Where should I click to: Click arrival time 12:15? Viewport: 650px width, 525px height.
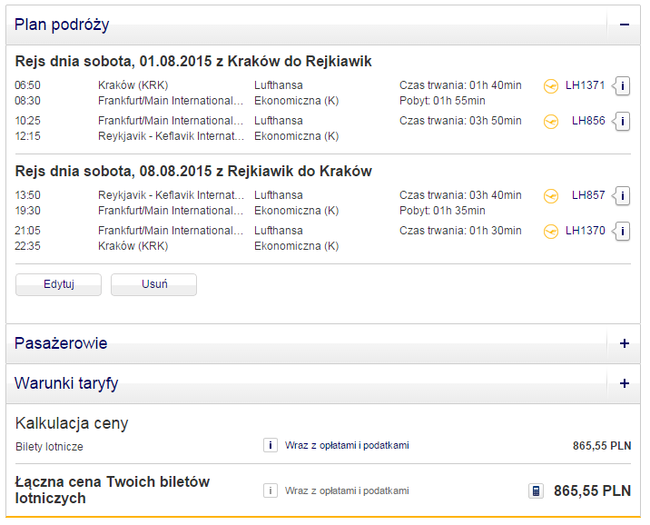(x=28, y=136)
